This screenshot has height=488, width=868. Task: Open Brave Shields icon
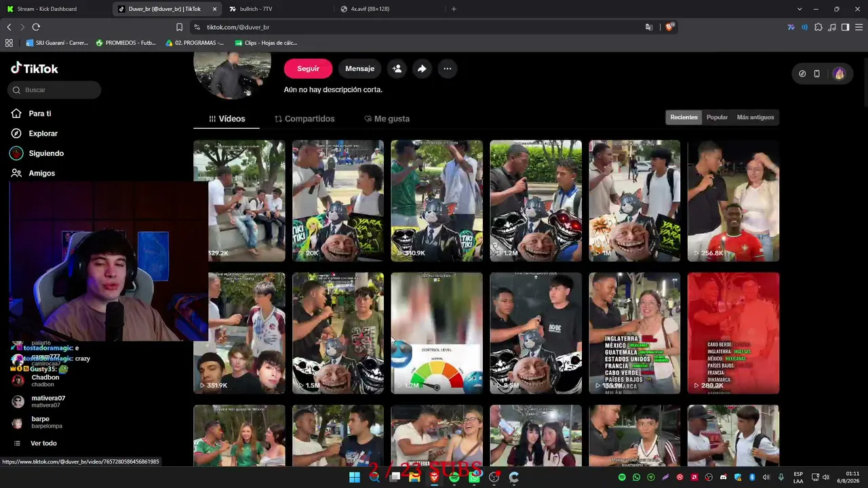[670, 27]
